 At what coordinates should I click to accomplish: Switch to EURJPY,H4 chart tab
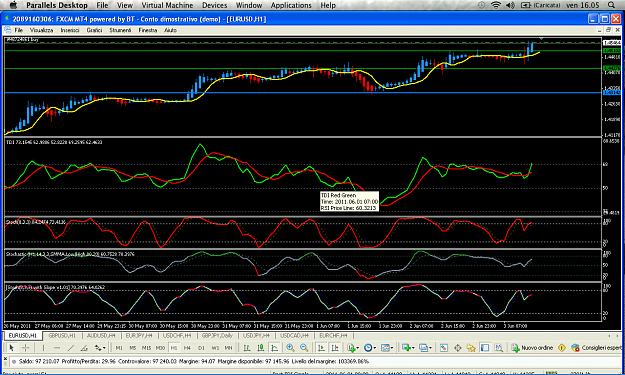(139, 336)
